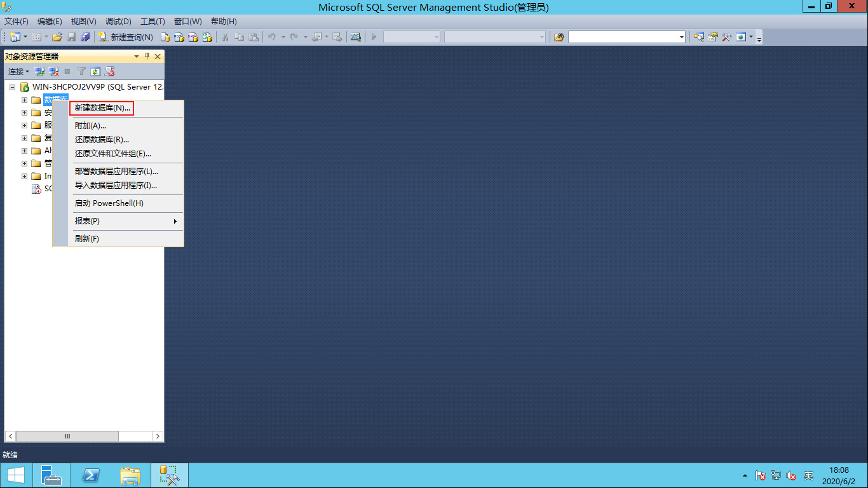The image size is (868, 488).
Task: Open Activity Monitor from the toolbar
Action: click(x=356, y=37)
